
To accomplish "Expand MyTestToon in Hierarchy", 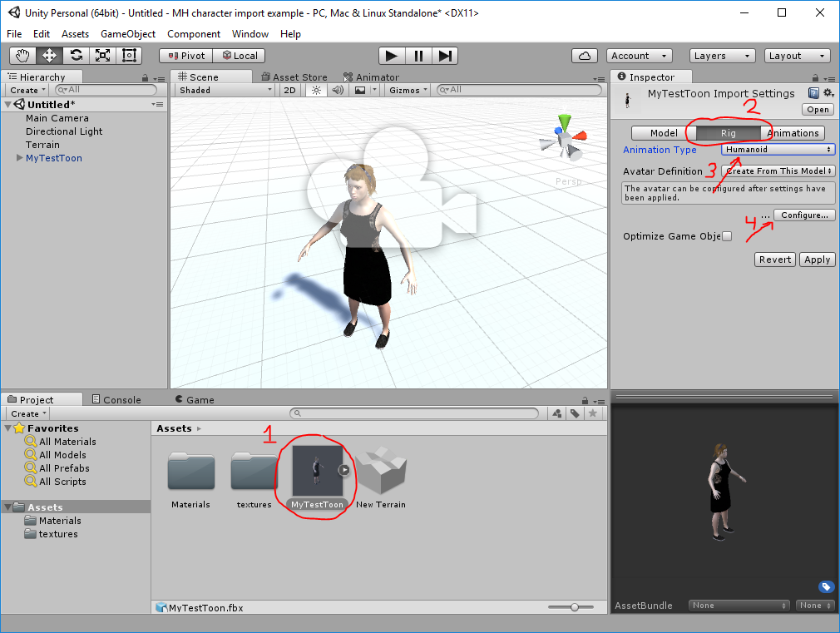I will coord(20,157).
